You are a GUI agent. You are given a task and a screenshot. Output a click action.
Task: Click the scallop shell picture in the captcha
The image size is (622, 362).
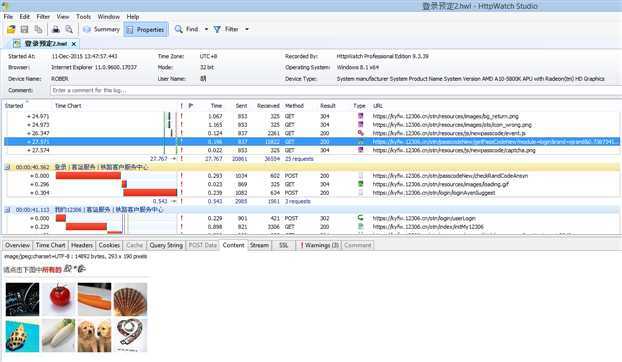pyautogui.click(x=130, y=299)
